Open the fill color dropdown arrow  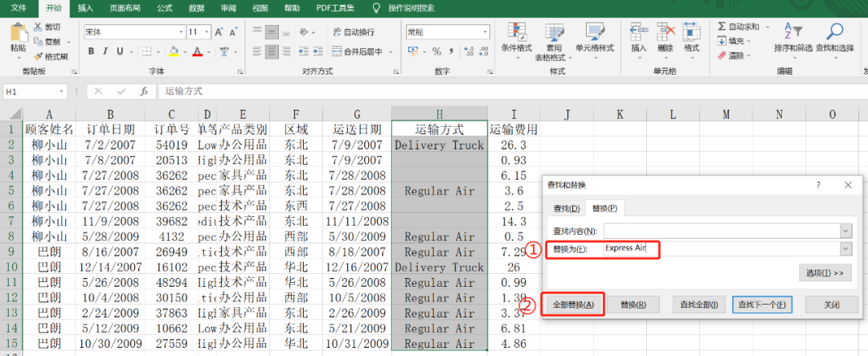183,51
